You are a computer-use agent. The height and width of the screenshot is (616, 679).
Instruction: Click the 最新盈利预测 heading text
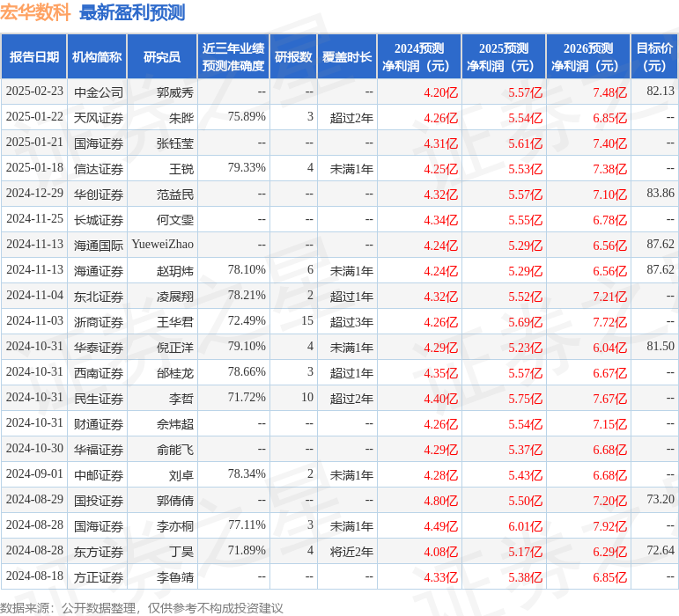132,12
